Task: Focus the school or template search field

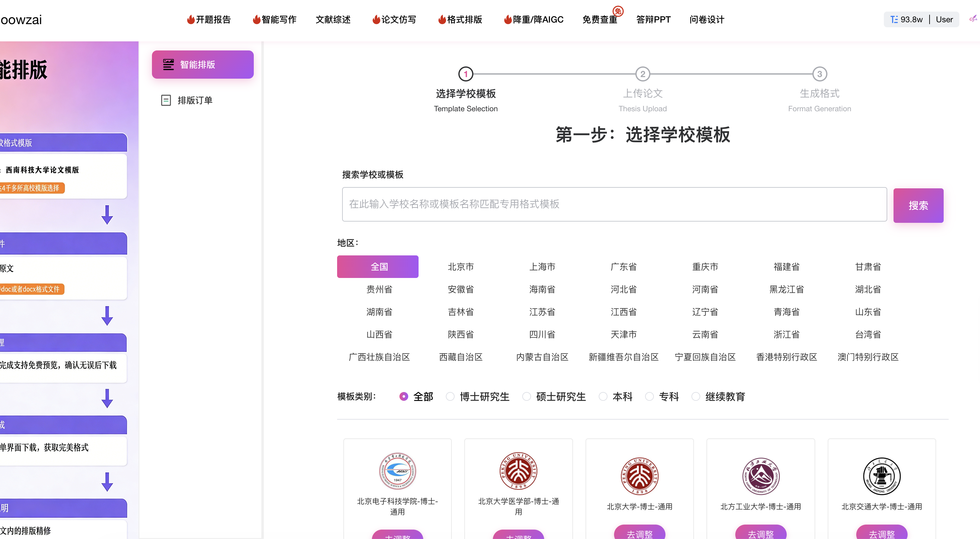Action: point(614,204)
